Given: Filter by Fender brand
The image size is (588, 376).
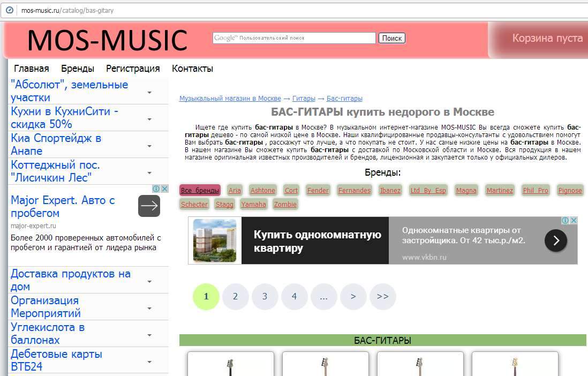Looking at the screenshot, I should [x=318, y=190].
